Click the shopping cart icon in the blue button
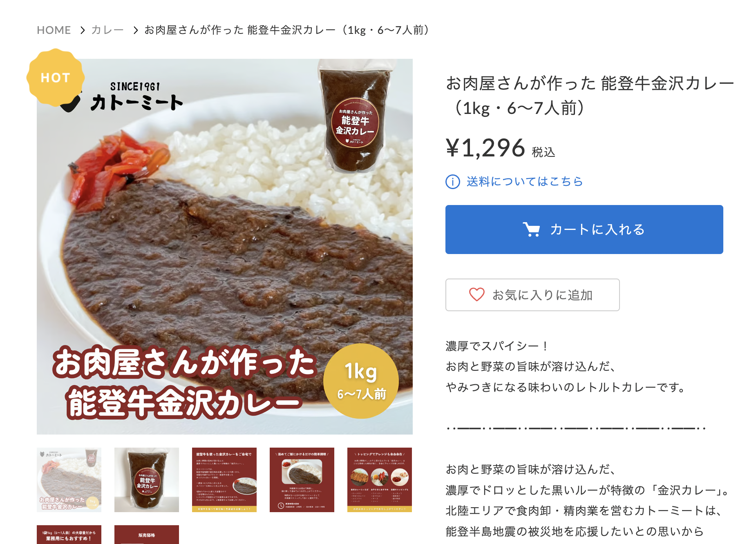 click(x=531, y=230)
